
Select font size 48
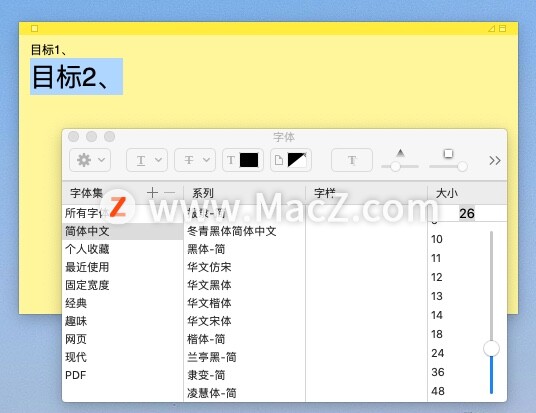pyautogui.click(x=438, y=391)
